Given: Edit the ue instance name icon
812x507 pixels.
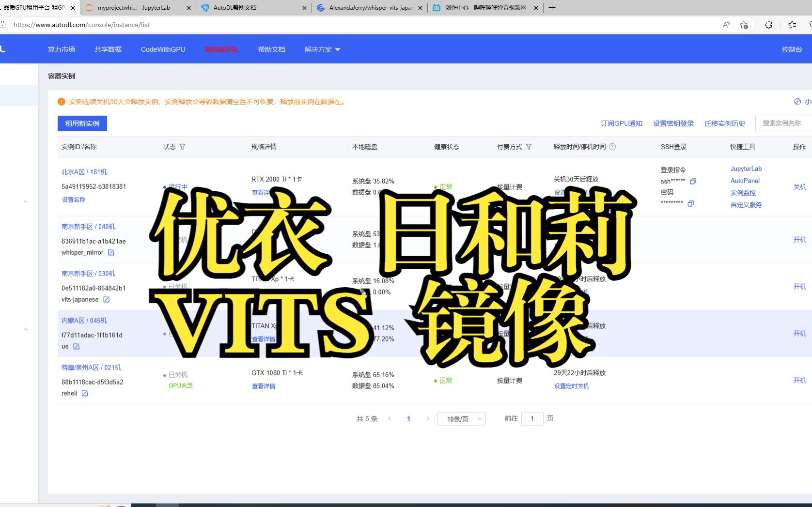Looking at the screenshot, I should tap(76, 346).
